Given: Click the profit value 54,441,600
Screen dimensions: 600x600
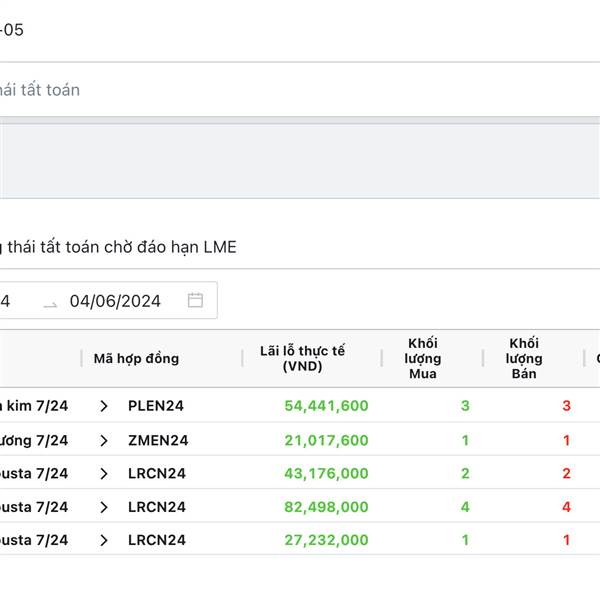Looking at the screenshot, I should [x=326, y=406].
